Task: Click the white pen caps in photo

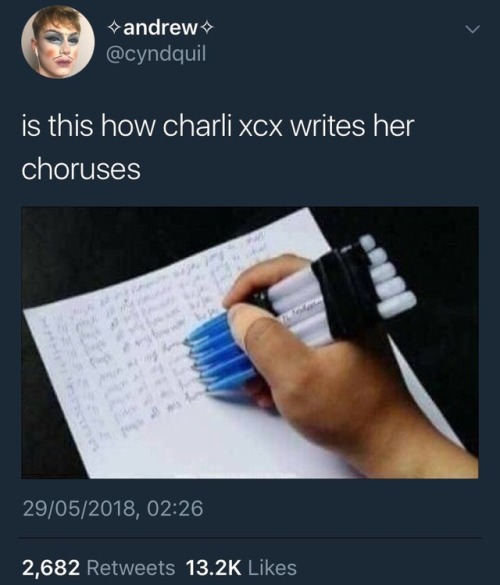Action: (x=390, y=278)
